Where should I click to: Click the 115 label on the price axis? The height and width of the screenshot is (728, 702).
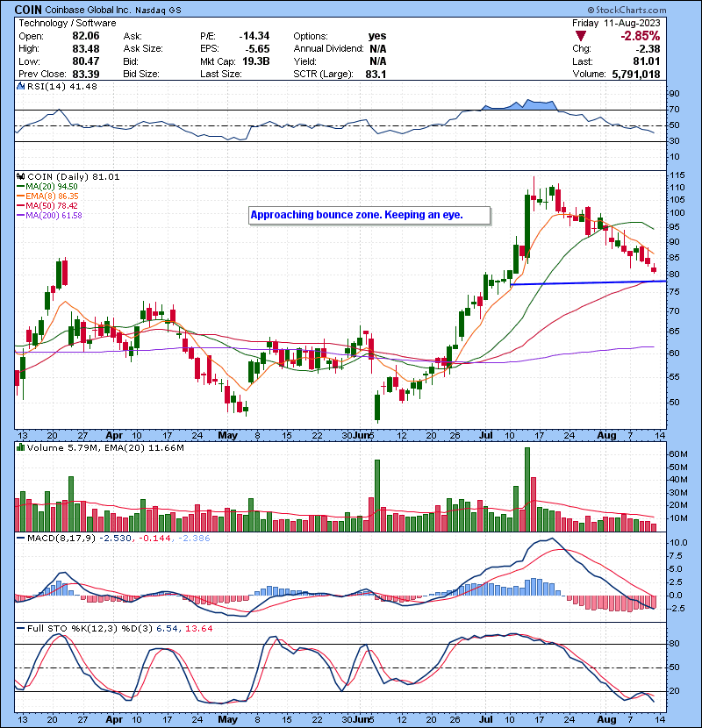click(677, 175)
